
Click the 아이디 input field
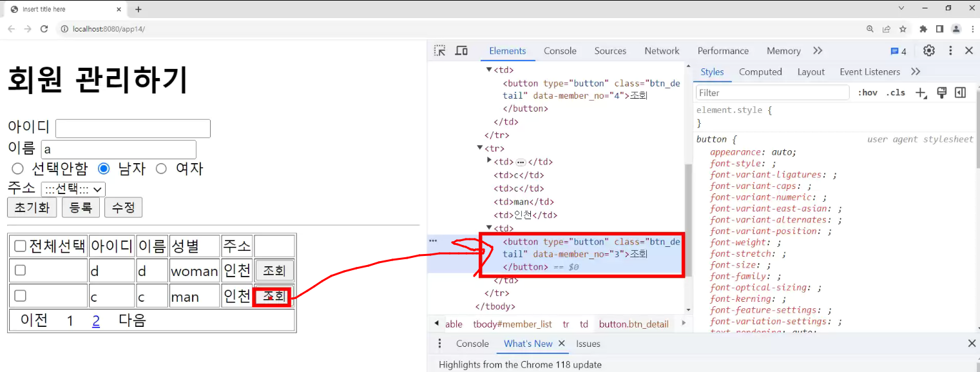[133, 128]
